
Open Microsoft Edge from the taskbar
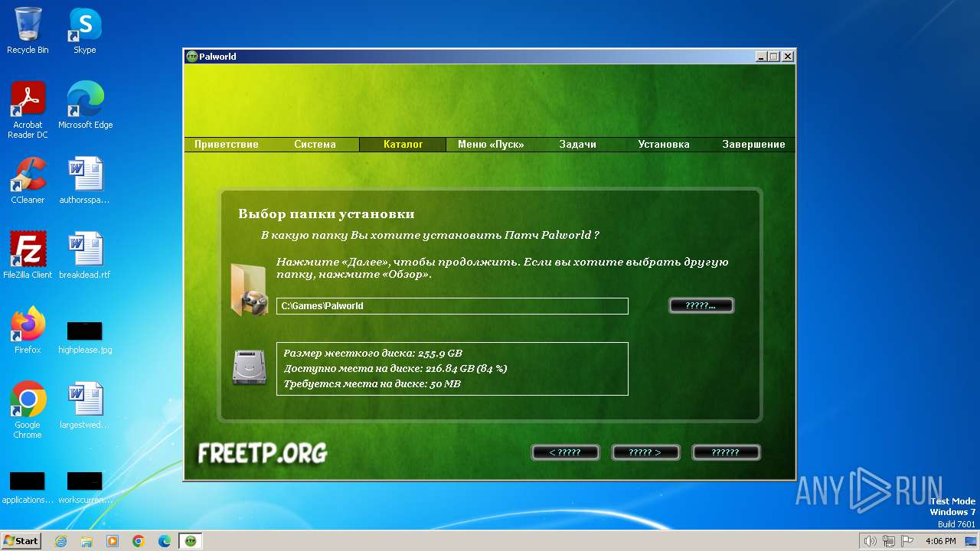(x=165, y=541)
